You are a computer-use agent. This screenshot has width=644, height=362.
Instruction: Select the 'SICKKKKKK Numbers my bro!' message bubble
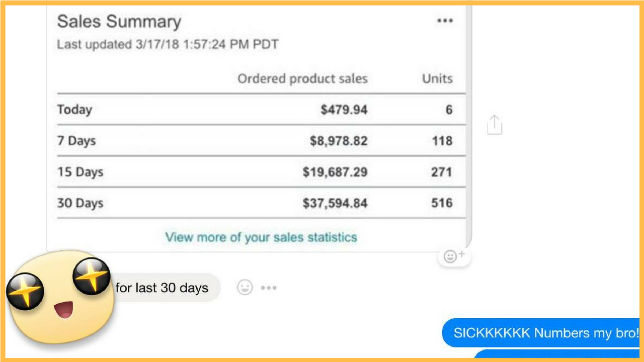pyautogui.click(x=541, y=333)
